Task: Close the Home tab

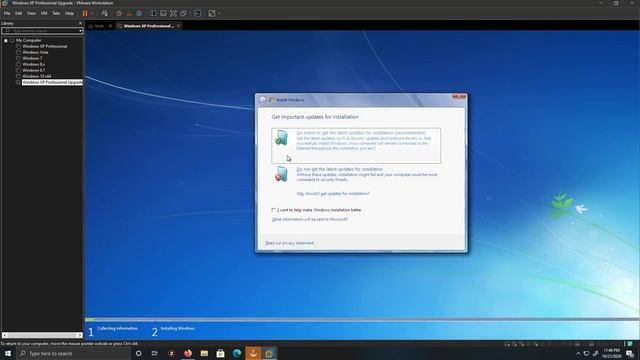Action: point(110,26)
